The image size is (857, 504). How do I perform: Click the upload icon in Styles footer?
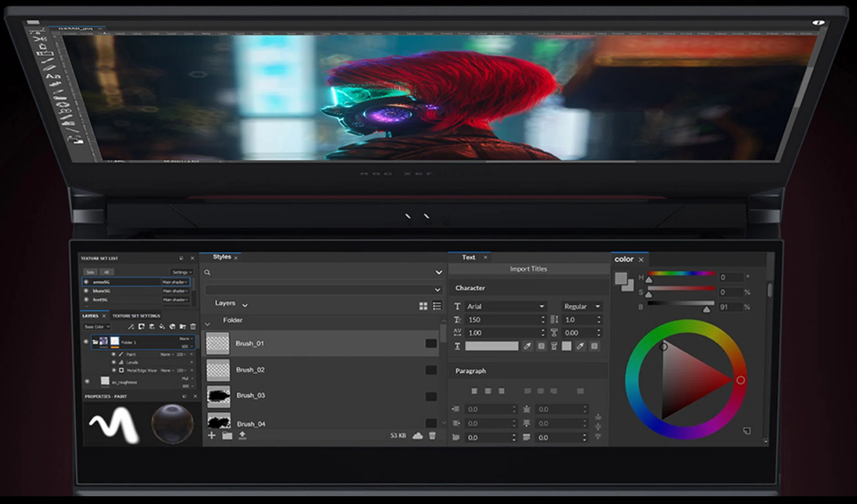(242, 435)
